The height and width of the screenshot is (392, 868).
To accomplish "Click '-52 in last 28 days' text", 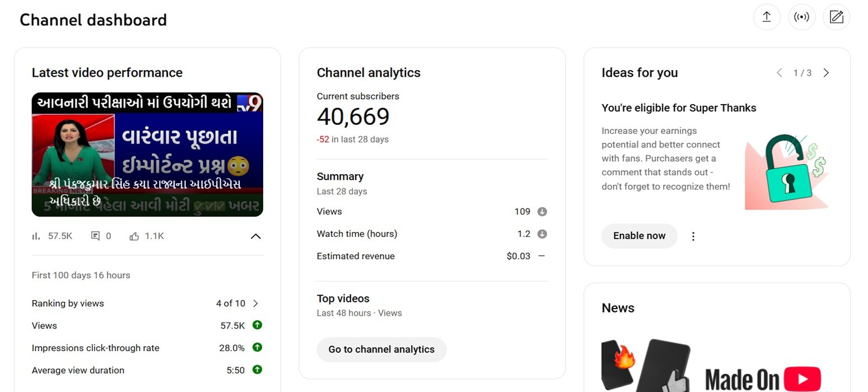I will click(353, 139).
